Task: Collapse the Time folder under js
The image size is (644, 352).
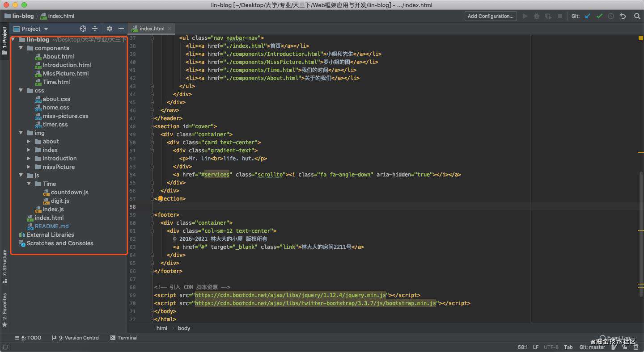Action: 29,184
